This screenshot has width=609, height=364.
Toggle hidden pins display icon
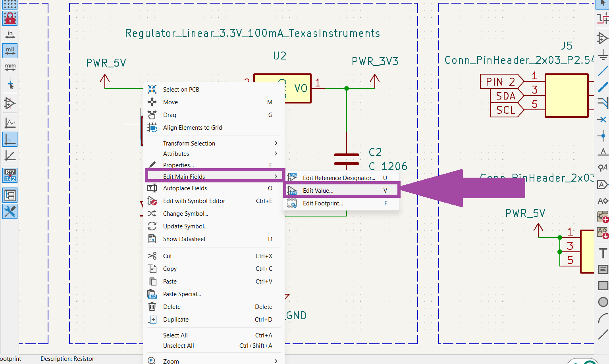(10, 103)
